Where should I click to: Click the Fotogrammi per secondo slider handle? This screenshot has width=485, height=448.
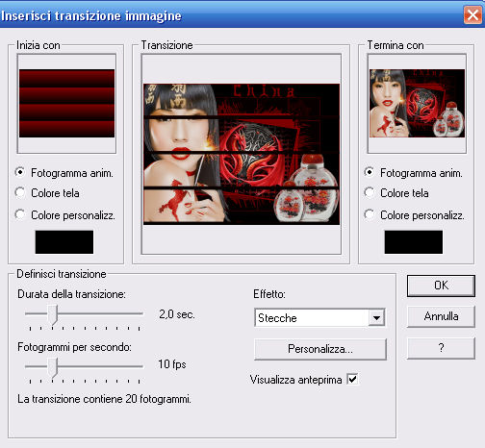(x=53, y=367)
